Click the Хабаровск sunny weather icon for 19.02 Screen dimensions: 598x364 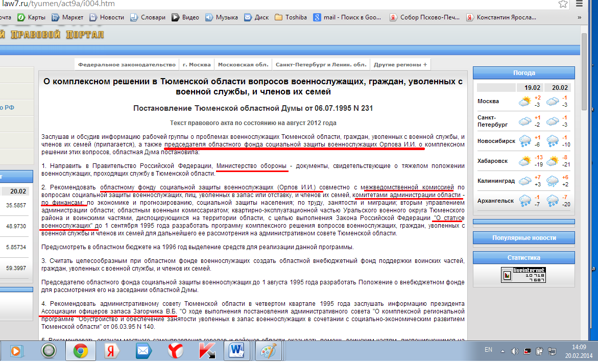525,160
